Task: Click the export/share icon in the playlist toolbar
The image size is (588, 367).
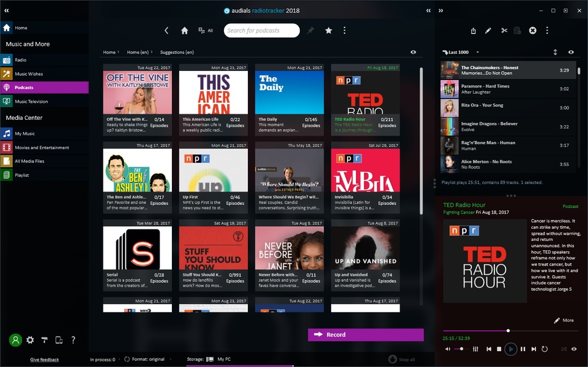Action: pos(474,31)
